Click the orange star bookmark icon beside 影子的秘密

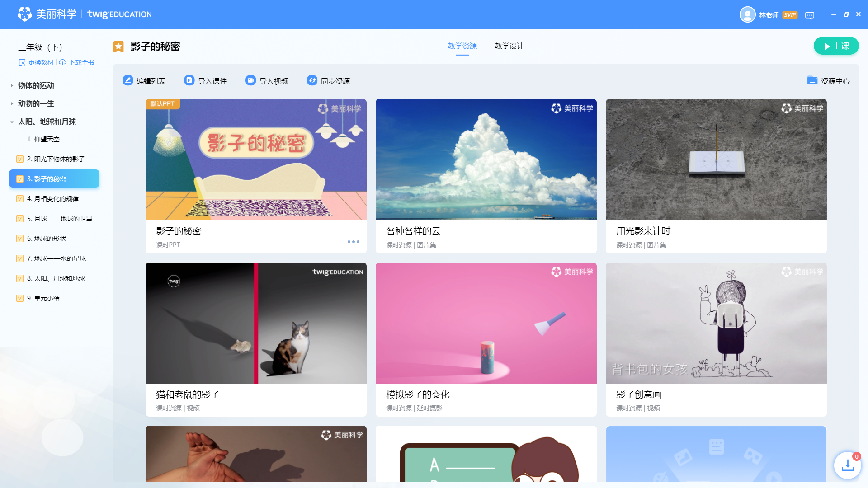tap(118, 47)
